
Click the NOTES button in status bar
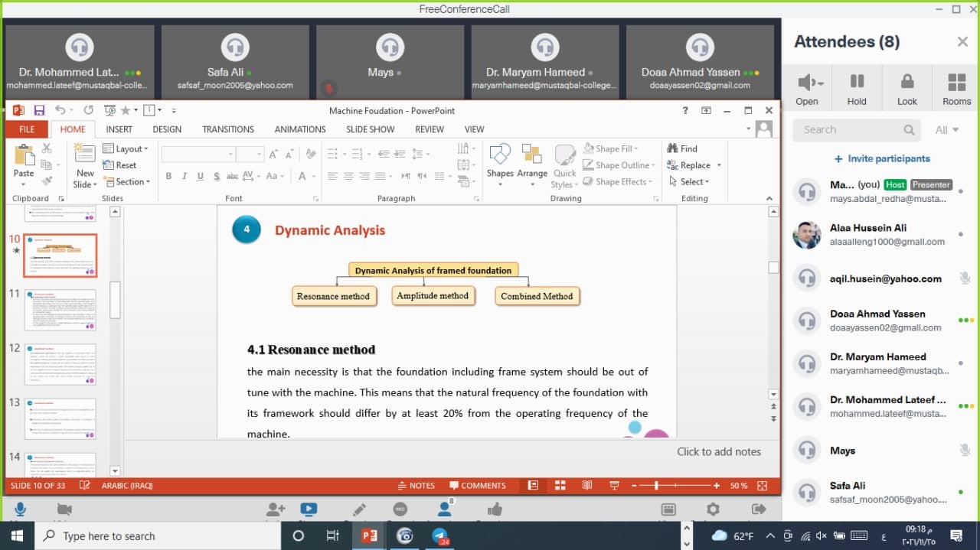[x=416, y=486]
